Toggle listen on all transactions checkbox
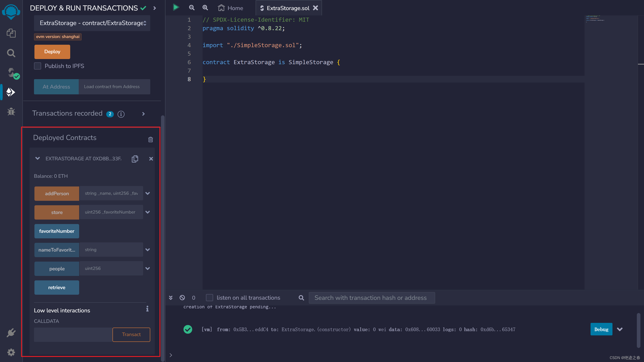 (x=210, y=298)
